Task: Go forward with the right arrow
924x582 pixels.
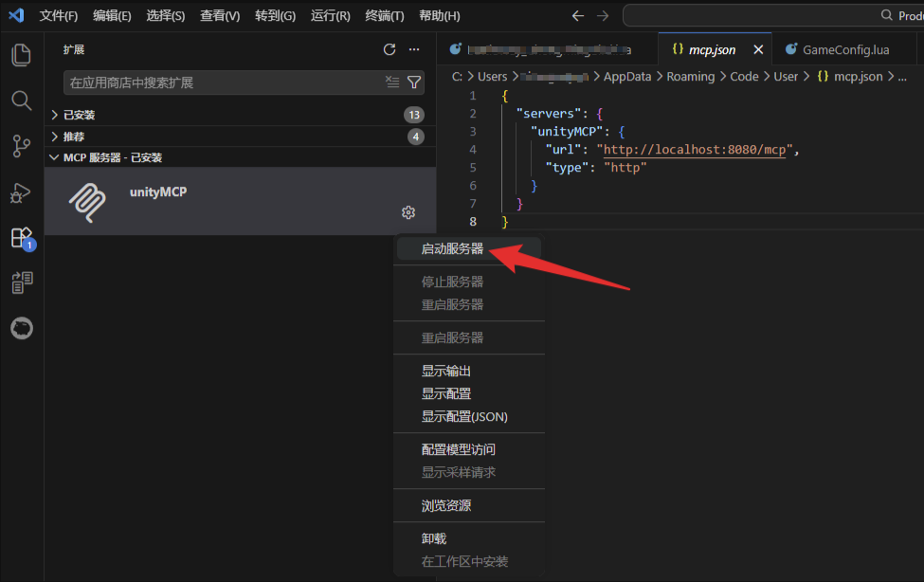Action: [602, 16]
